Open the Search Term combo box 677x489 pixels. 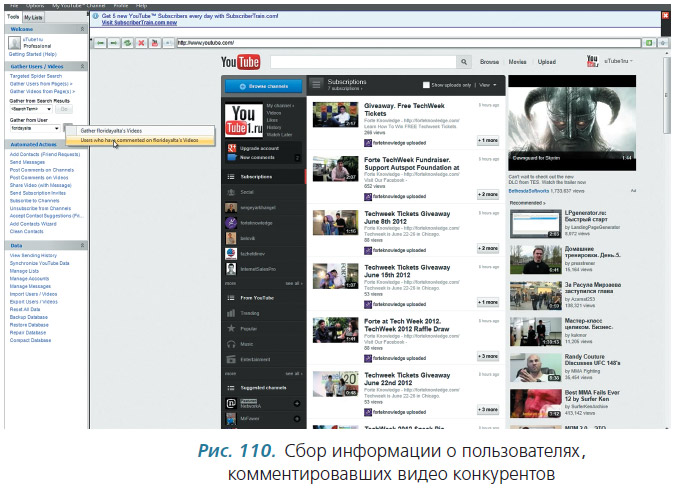pos(31,109)
